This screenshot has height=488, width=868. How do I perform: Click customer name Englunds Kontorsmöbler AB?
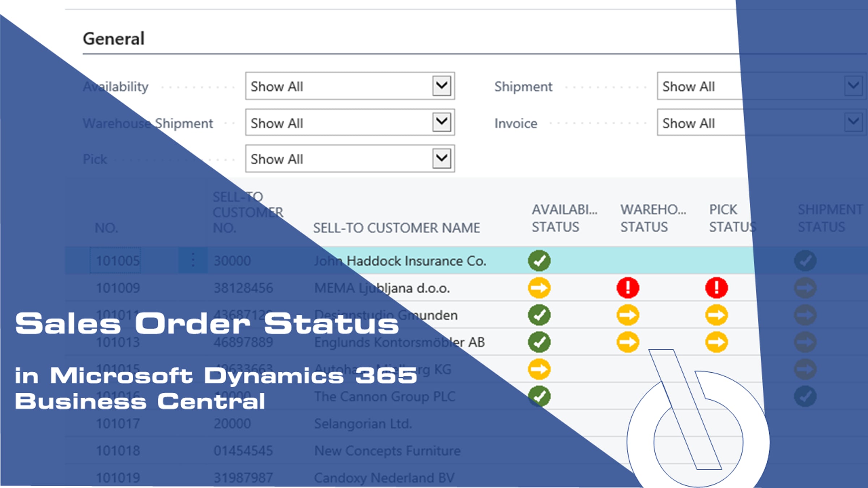pyautogui.click(x=399, y=342)
